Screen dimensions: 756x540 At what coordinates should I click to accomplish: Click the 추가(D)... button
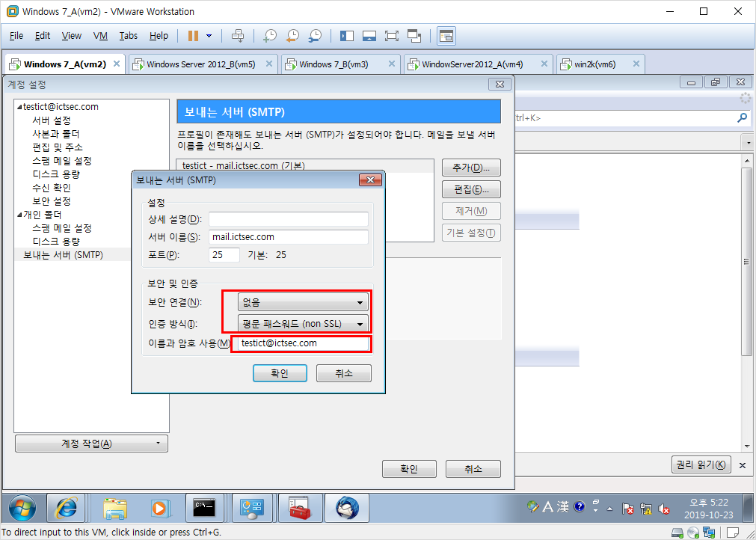(x=471, y=168)
